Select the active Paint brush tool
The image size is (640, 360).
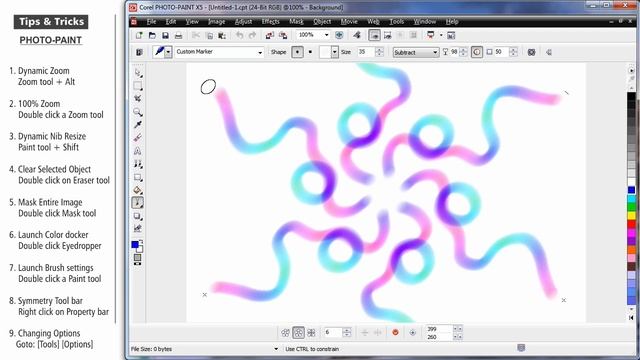click(x=138, y=203)
